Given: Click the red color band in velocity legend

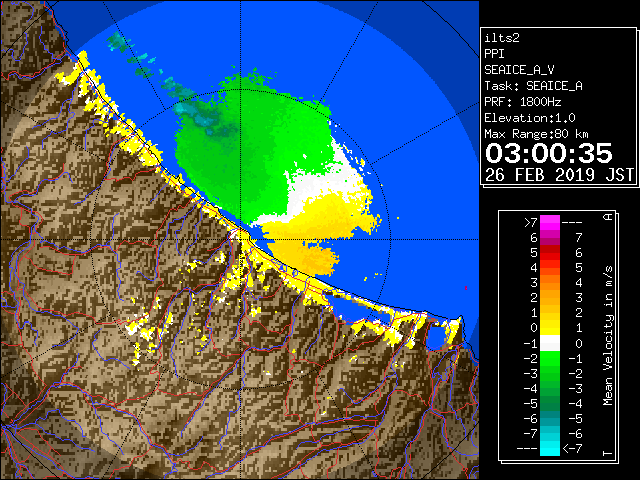Looking at the screenshot, I should [x=550, y=253].
